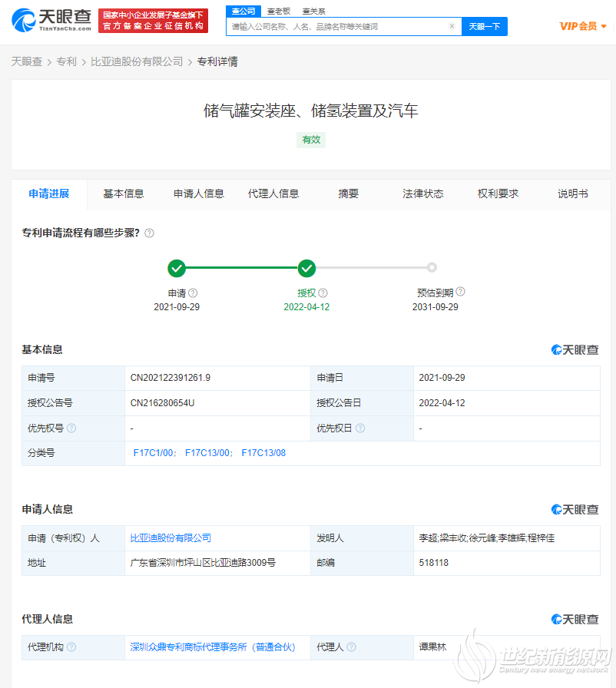Clear the search box with the X icon

point(452,26)
